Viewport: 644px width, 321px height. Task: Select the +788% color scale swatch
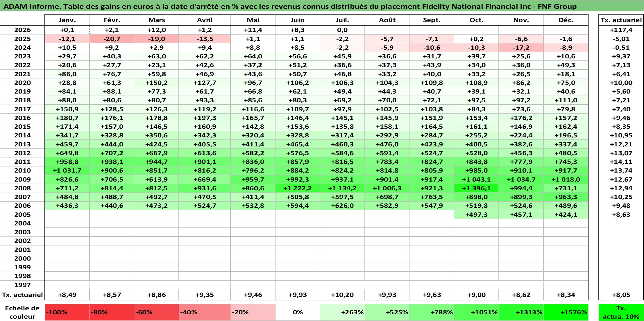click(x=432, y=312)
